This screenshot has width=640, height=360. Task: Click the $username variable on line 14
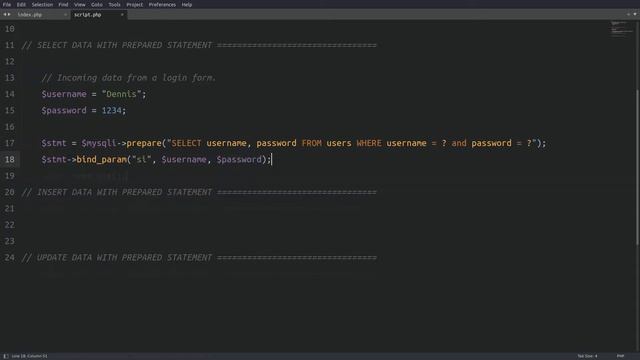coord(64,94)
